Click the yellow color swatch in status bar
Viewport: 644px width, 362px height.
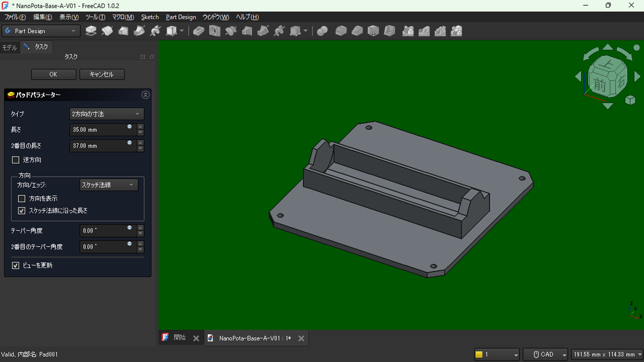point(479,354)
